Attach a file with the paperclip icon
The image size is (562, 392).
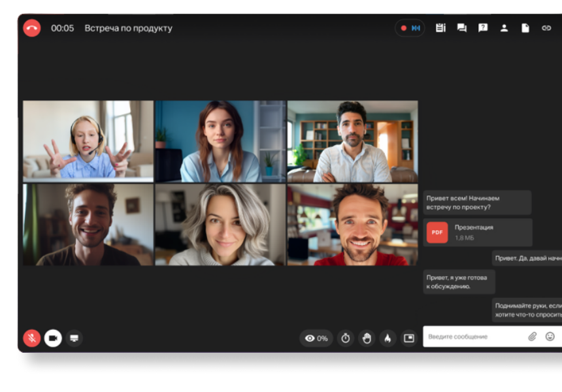tap(532, 336)
